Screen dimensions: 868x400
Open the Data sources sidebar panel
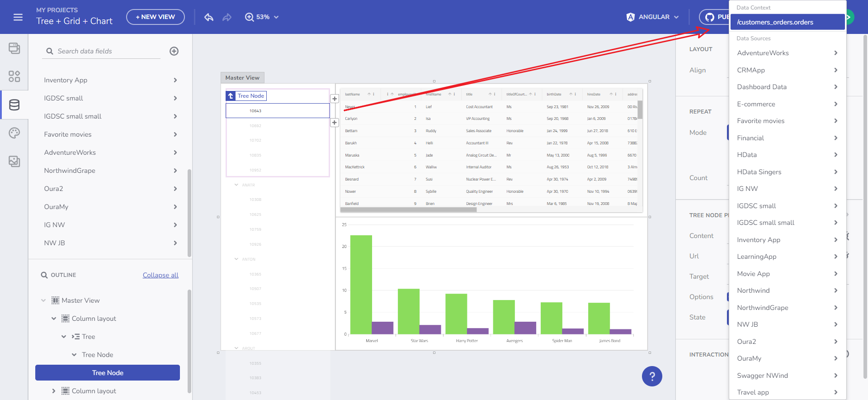point(14,105)
